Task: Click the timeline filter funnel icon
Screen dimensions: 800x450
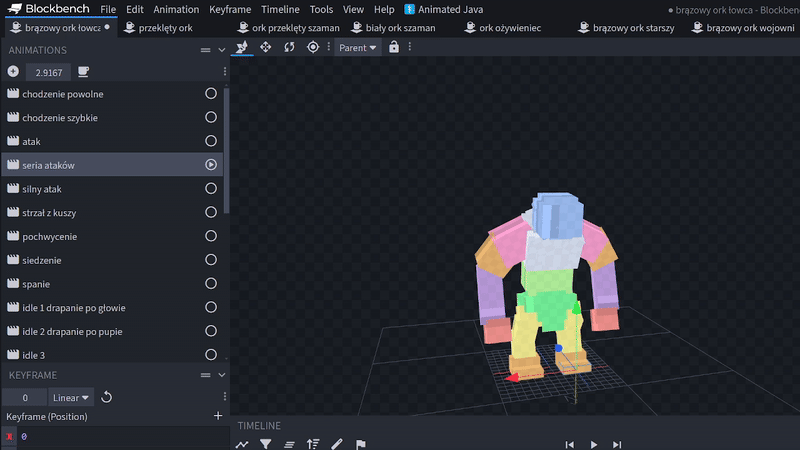Action: 266,444
